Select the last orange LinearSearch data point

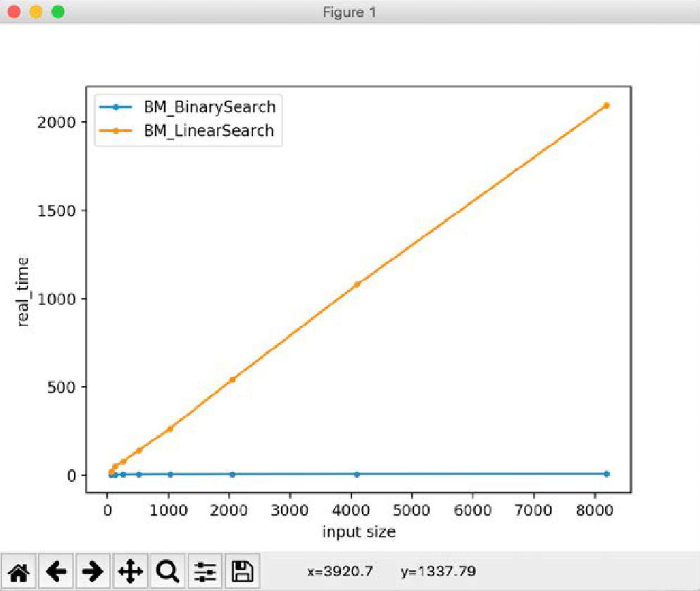tap(606, 106)
